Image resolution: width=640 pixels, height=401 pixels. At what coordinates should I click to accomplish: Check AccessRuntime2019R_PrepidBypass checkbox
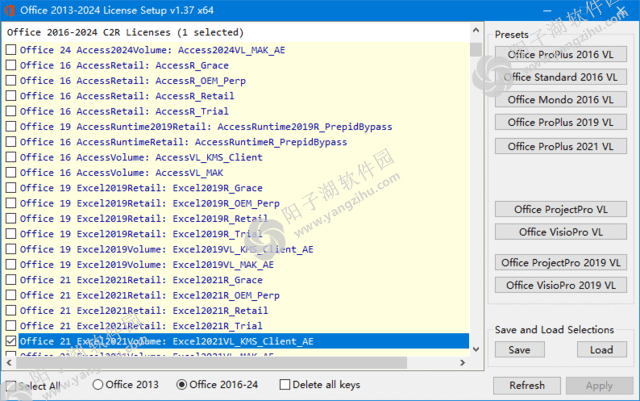[11, 127]
